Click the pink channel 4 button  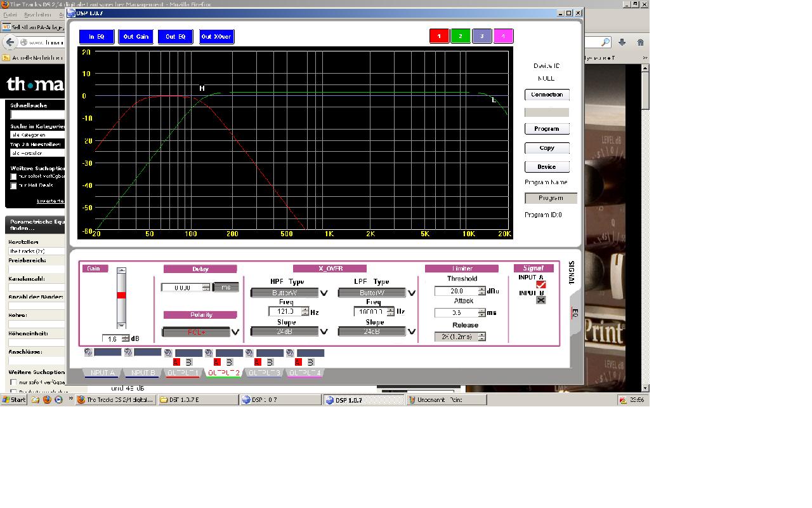503,36
